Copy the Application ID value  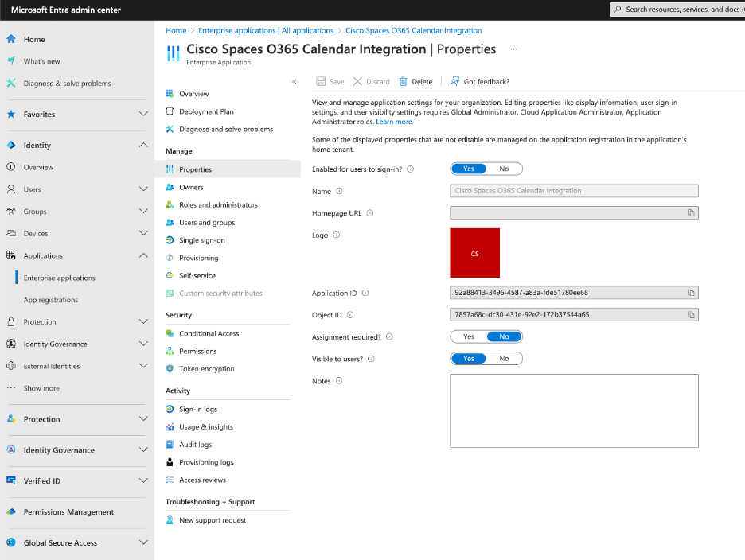point(692,293)
